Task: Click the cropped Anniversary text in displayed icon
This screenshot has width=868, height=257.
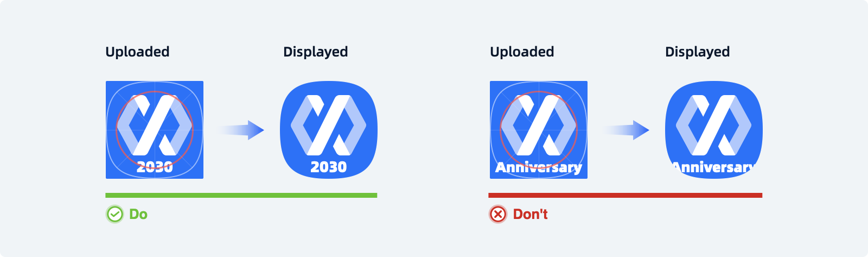Action: (x=714, y=167)
